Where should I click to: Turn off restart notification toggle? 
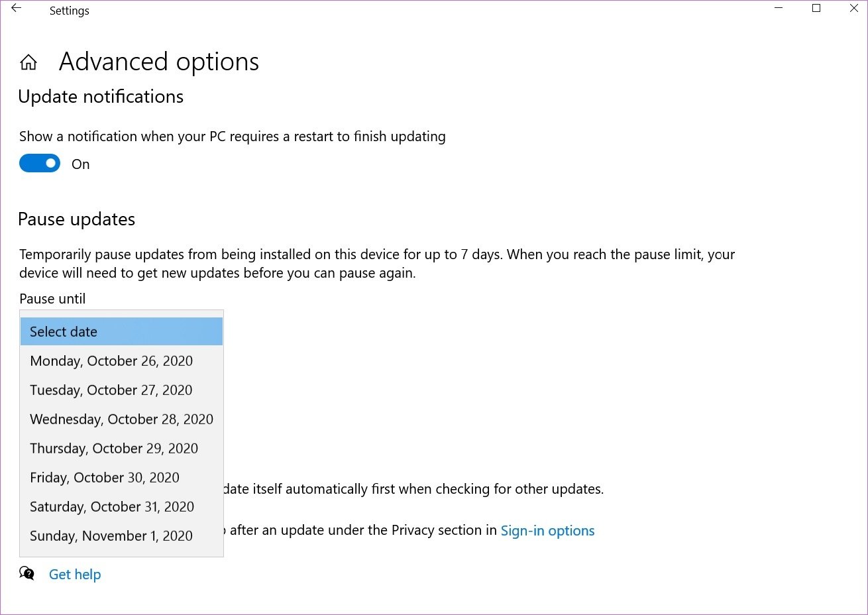coord(39,163)
